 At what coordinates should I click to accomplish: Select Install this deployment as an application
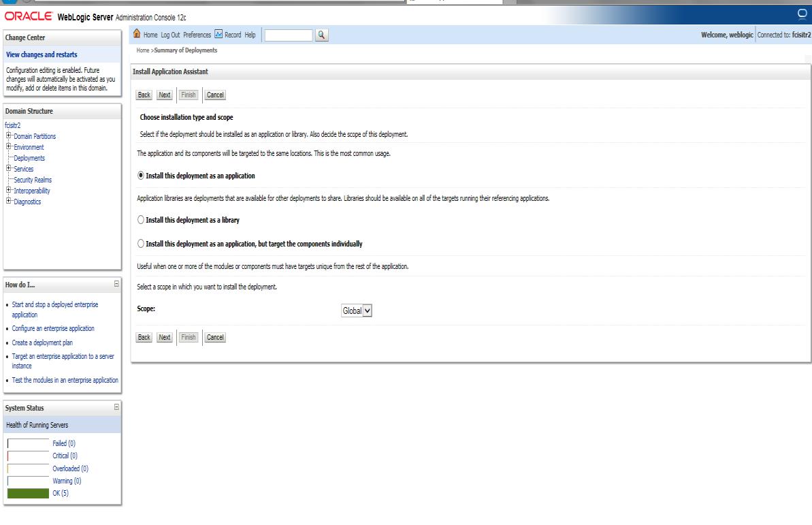(141, 176)
